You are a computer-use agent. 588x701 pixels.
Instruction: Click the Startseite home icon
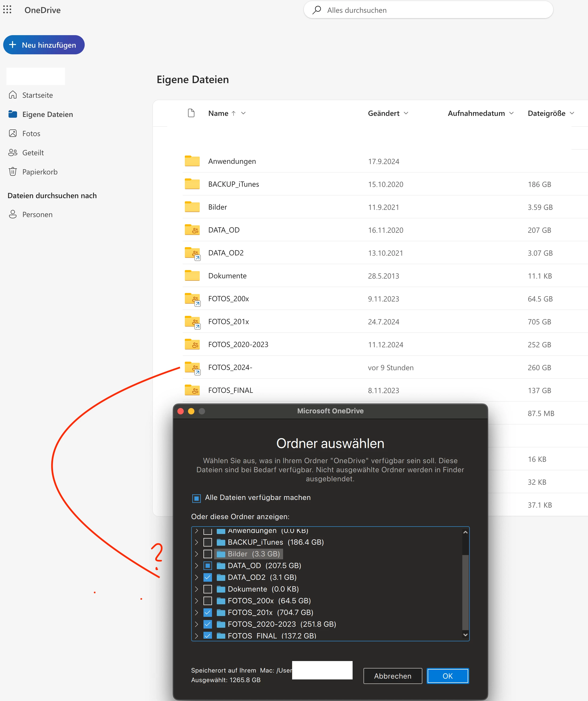click(13, 95)
